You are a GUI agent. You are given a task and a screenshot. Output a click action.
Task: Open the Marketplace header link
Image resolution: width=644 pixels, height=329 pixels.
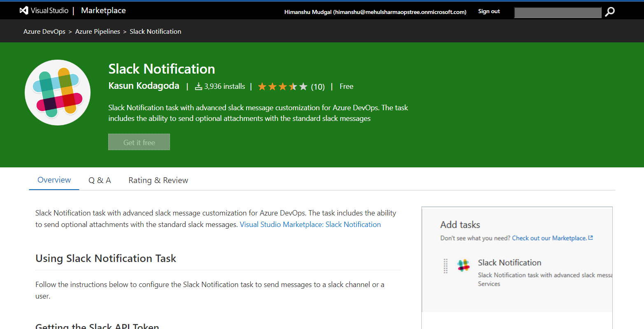(x=103, y=11)
